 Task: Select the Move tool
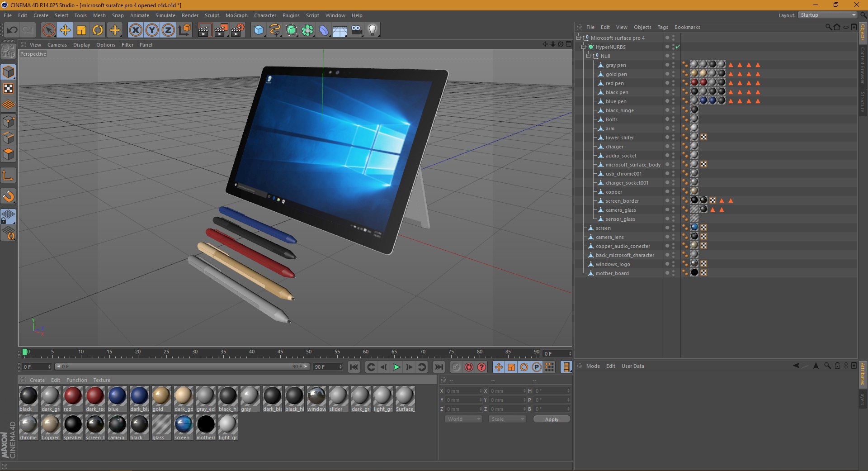pyautogui.click(x=65, y=30)
